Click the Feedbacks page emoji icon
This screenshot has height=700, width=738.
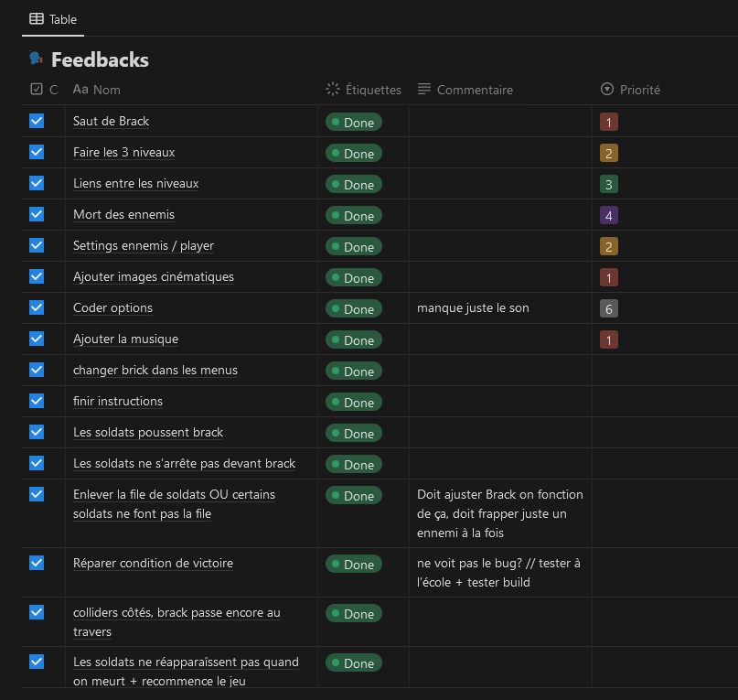pos(37,59)
